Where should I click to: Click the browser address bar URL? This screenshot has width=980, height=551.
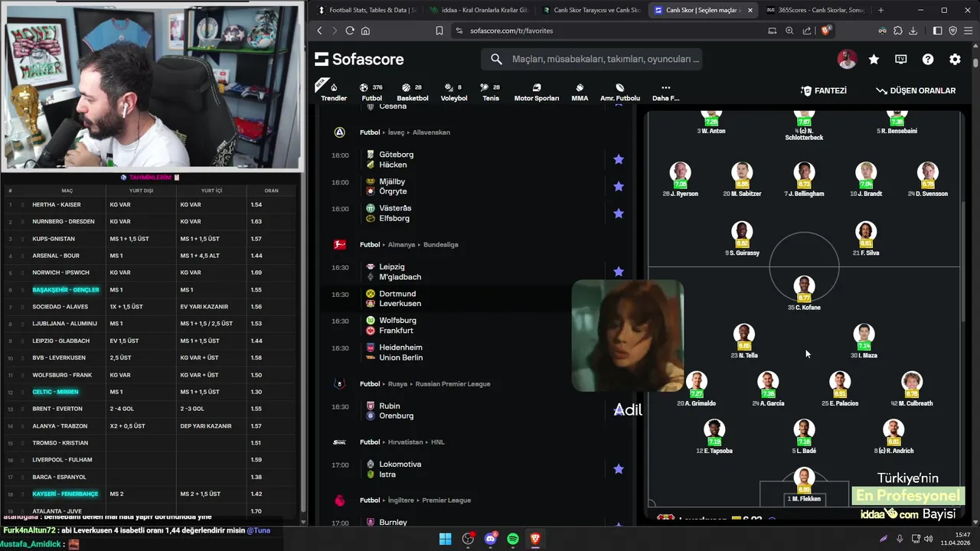click(511, 31)
